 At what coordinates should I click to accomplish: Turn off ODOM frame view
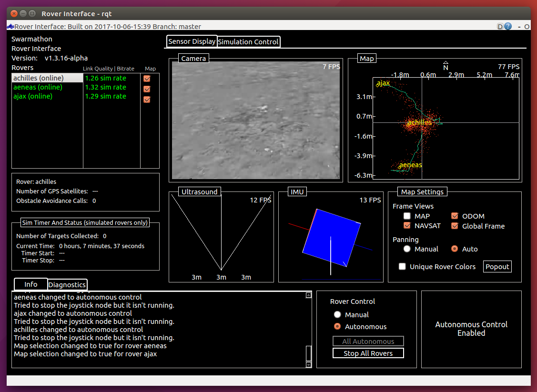[x=455, y=216]
